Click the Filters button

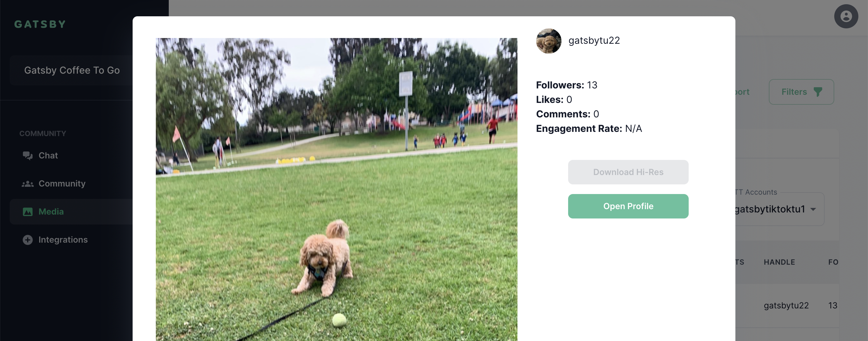(801, 92)
